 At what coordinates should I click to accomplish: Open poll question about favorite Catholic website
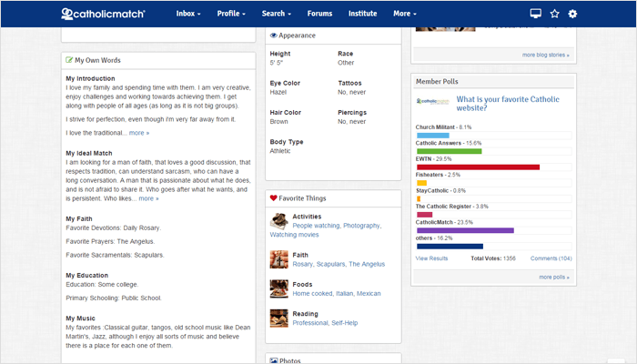click(508, 104)
